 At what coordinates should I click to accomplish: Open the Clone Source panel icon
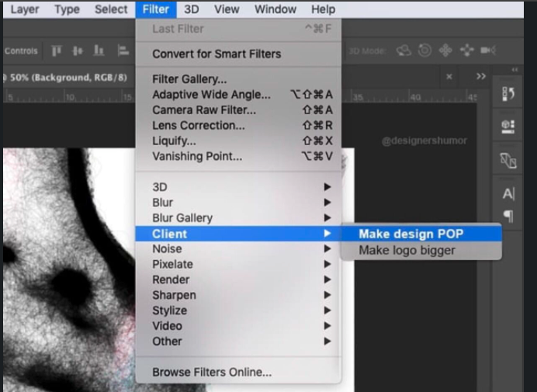point(508,160)
